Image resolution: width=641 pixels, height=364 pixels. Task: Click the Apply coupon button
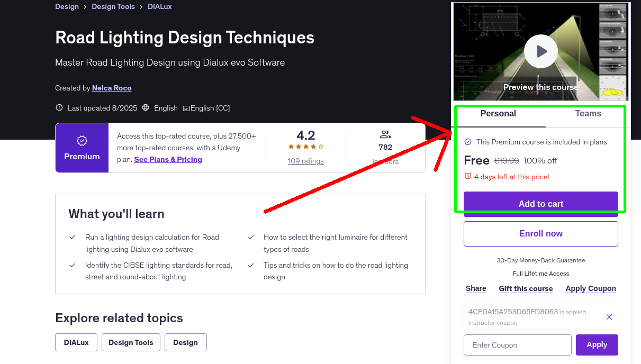click(597, 345)
